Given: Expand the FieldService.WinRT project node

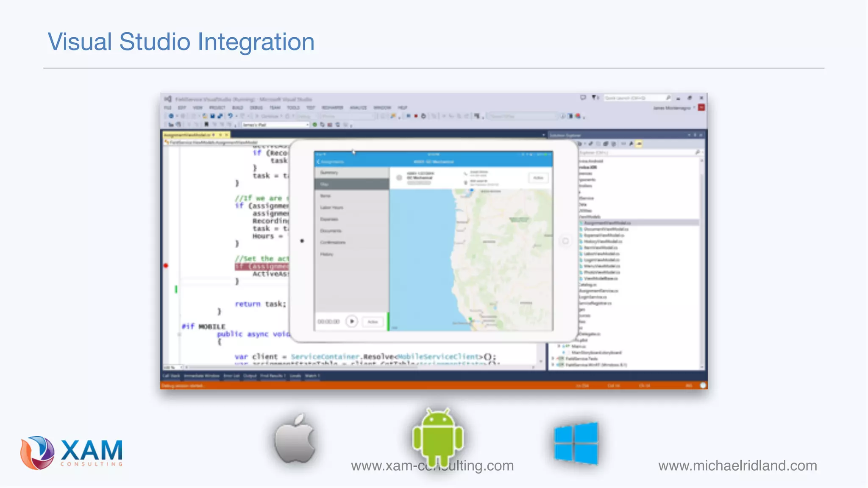Looking at the screenshot, I should click(553, 365).
